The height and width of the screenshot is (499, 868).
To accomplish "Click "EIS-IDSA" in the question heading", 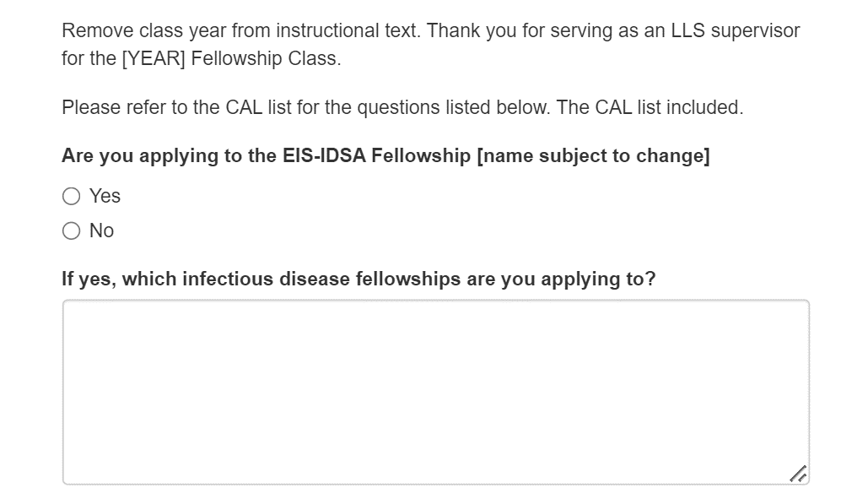I will (324, 156).
